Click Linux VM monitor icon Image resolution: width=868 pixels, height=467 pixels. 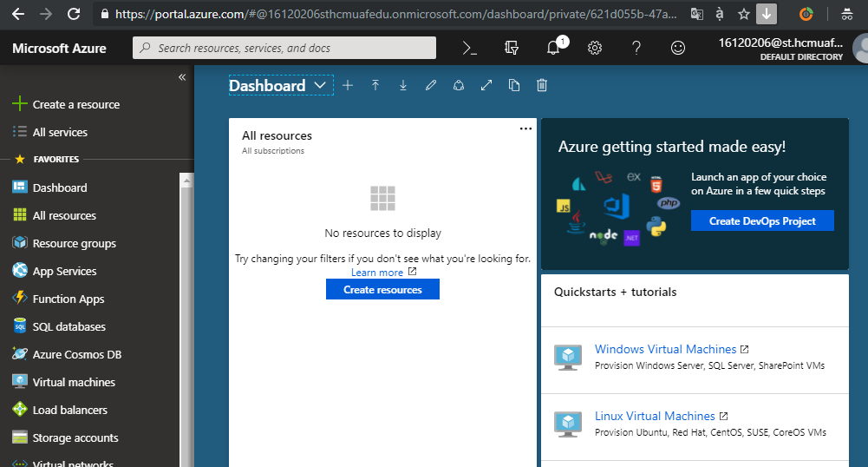(x=568, y=424)
